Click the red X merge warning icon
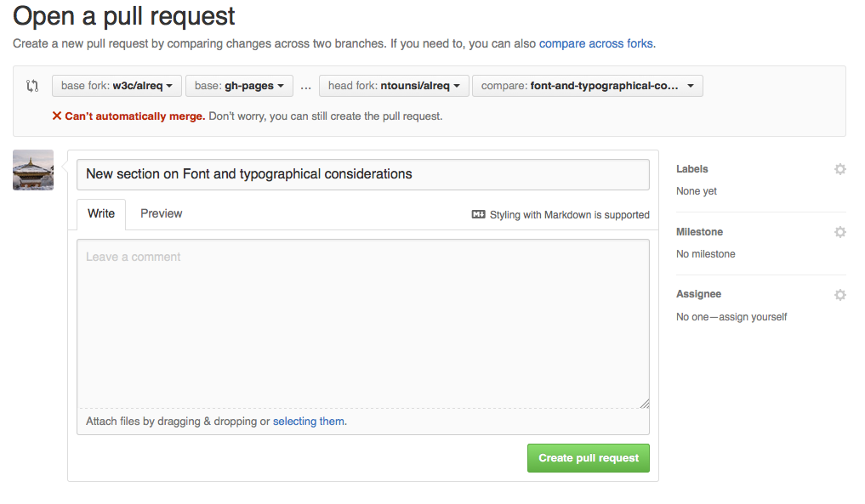 (57, 116)
